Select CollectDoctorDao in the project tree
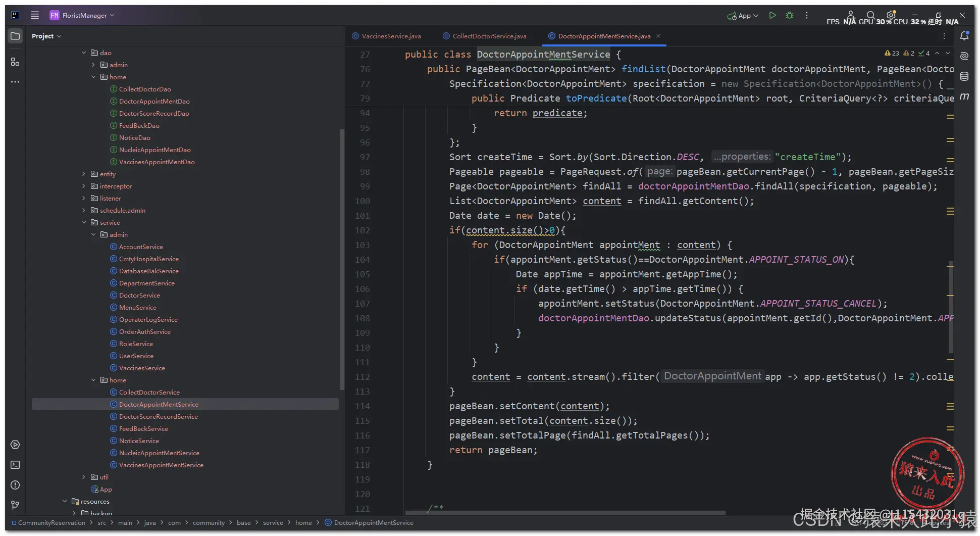Screen dimensions: 980x536 (x=145, y=89)
